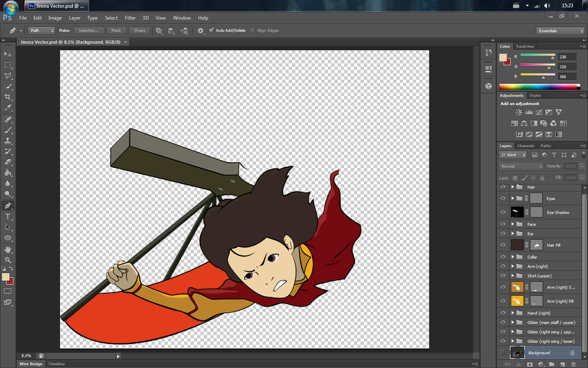Select the Path Selection tool
This screenshot has height=368, width=588.
7,227
